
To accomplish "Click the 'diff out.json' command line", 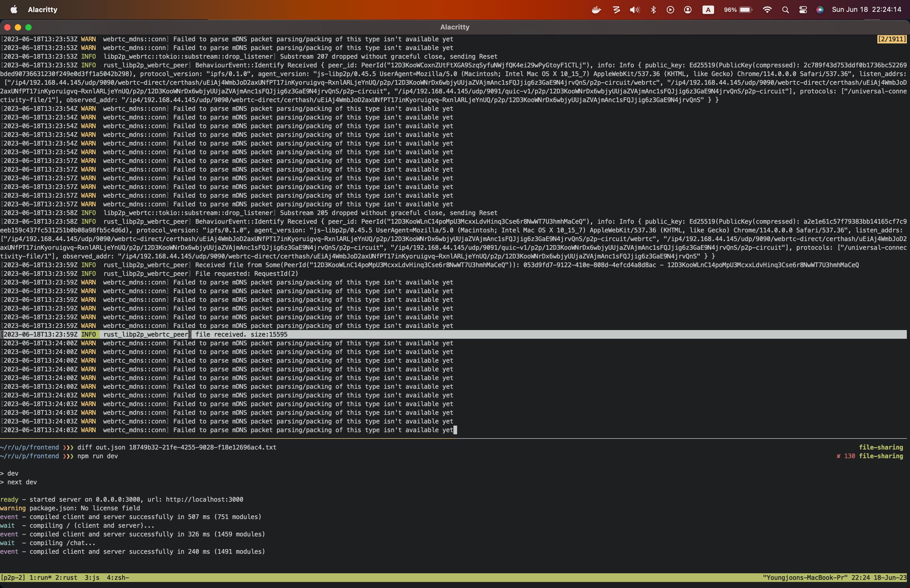I will point(176,447).
